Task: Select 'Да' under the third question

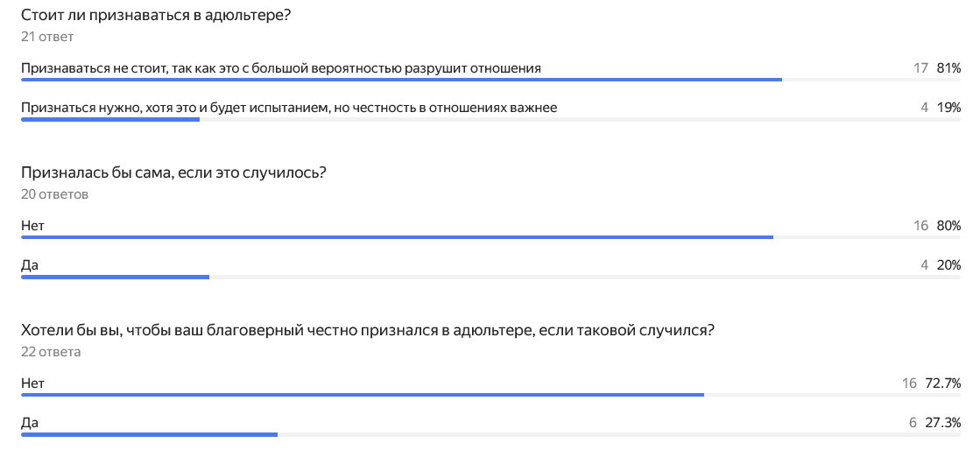Action: coord(30,422)
